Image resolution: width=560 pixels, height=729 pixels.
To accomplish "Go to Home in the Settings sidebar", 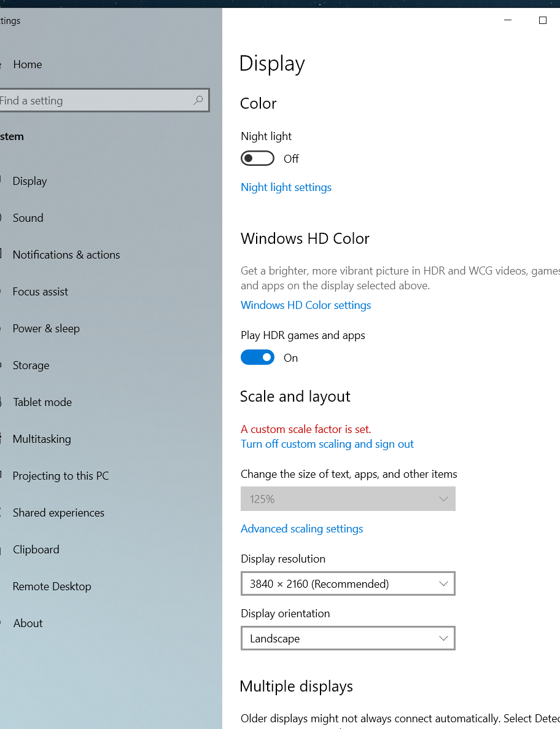I will 28,64.
